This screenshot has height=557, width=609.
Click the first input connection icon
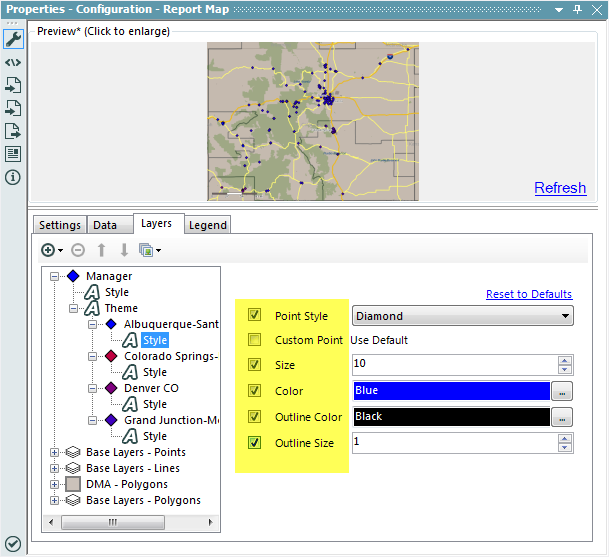click(13, 85)
